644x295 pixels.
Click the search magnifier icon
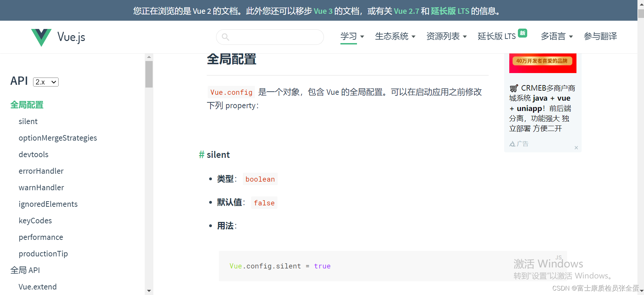coord(225,37)
